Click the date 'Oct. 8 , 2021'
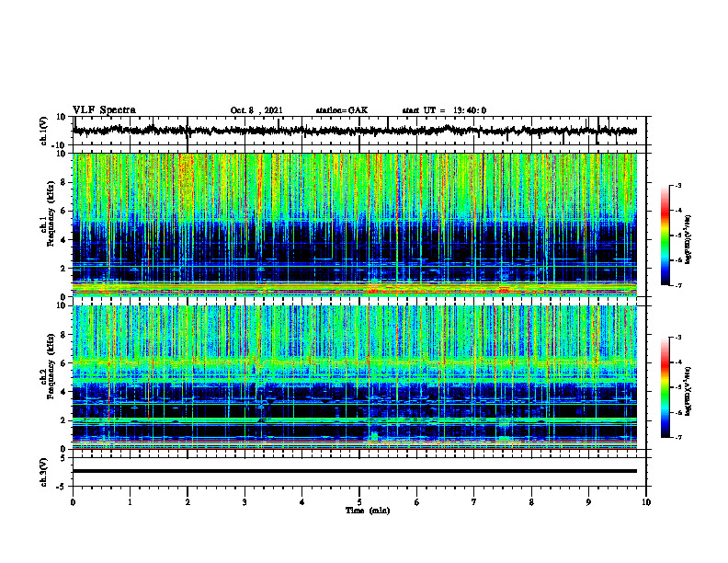This screenshot has width=728, height=563. tap(256, 110)
